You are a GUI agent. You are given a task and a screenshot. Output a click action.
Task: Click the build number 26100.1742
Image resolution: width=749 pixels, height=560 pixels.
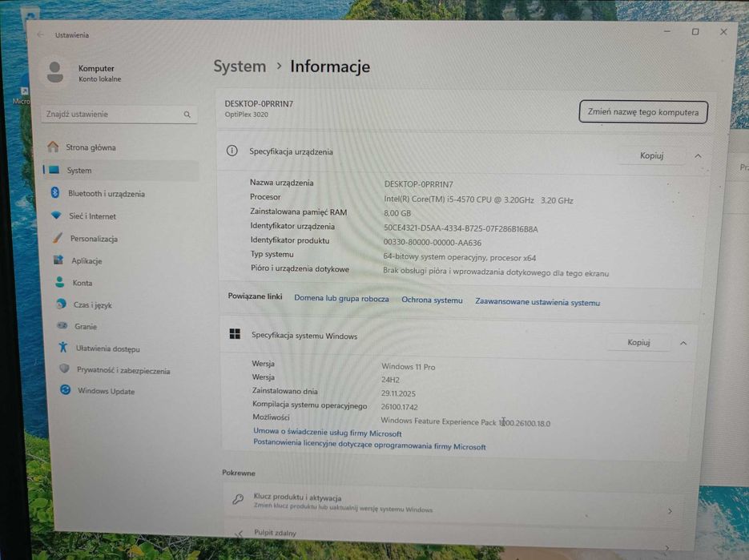coord(400,407)
